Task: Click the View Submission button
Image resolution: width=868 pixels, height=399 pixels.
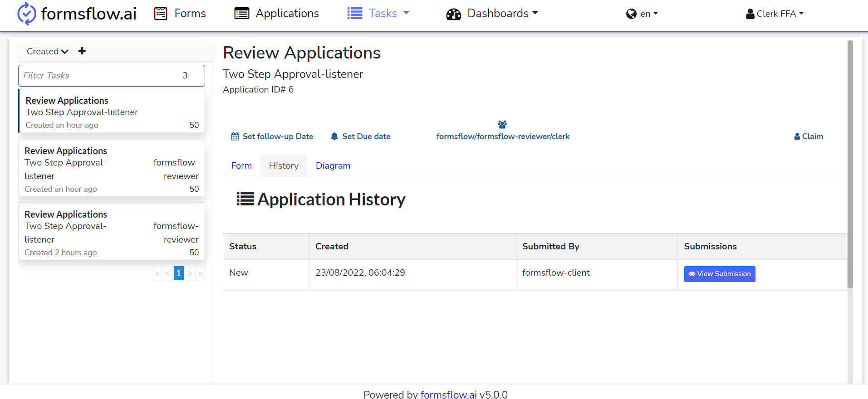Action: tap(720, 274)
